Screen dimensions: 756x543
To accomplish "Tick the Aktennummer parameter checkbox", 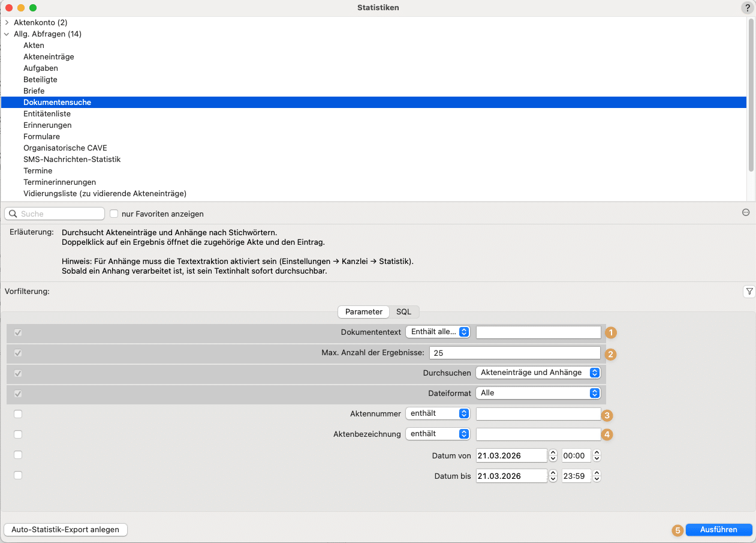I will point(18,414).
